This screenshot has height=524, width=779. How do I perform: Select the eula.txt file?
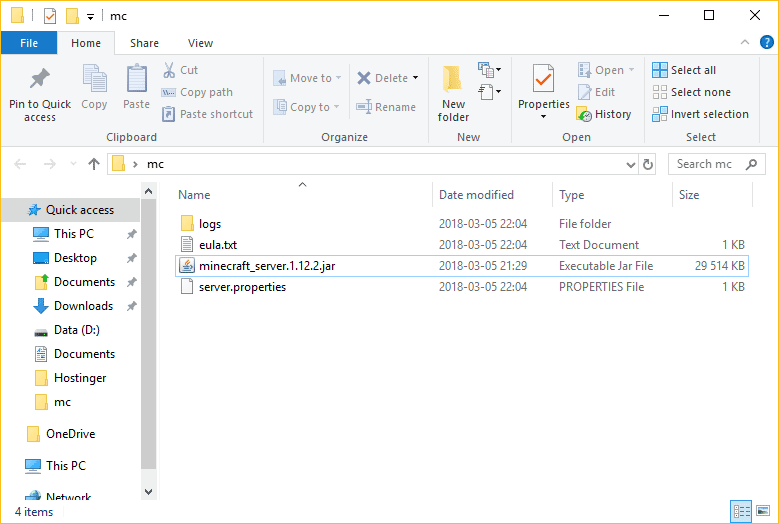click(462, 245)
